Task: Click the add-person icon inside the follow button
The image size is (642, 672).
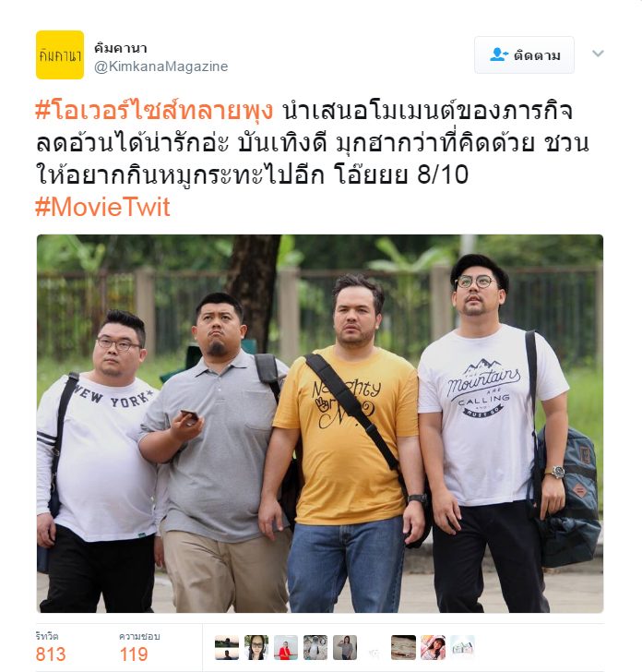Action: 498,54
